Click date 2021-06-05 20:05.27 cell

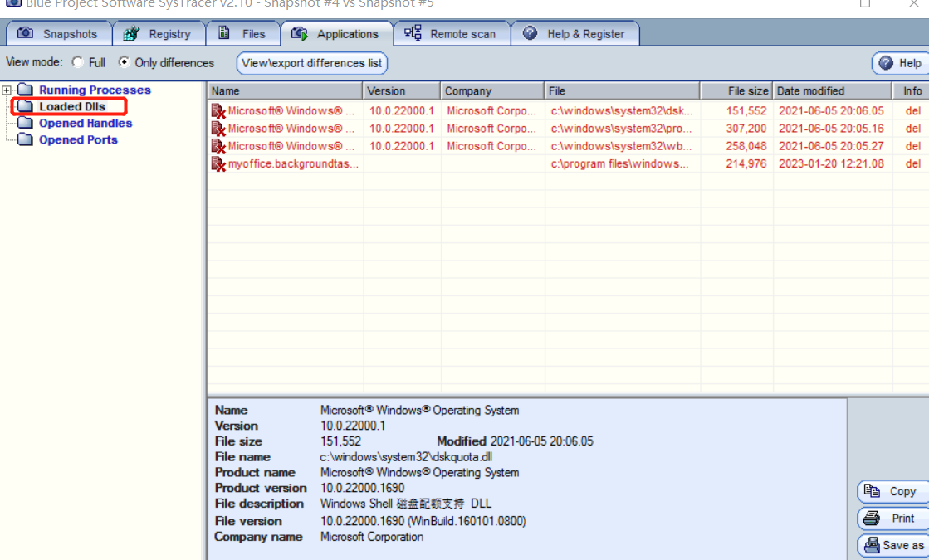pyautogui.click(x=831, y=146)
